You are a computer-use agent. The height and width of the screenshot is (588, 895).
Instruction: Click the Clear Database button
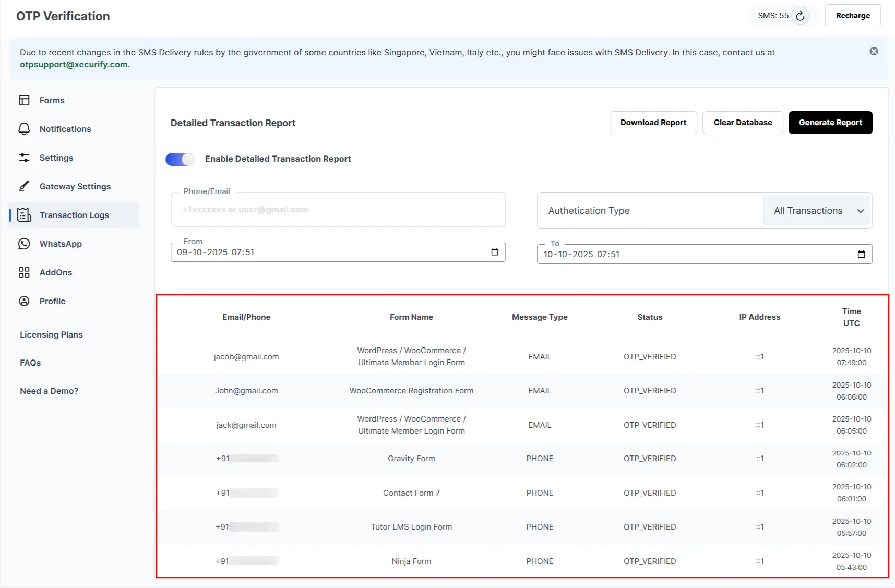tap(743, 123)
